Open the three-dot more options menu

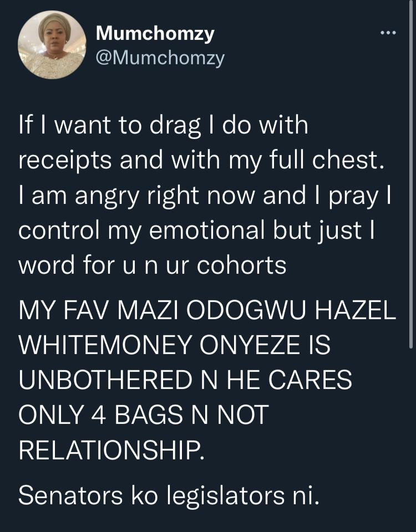click(x=388, y=33)
